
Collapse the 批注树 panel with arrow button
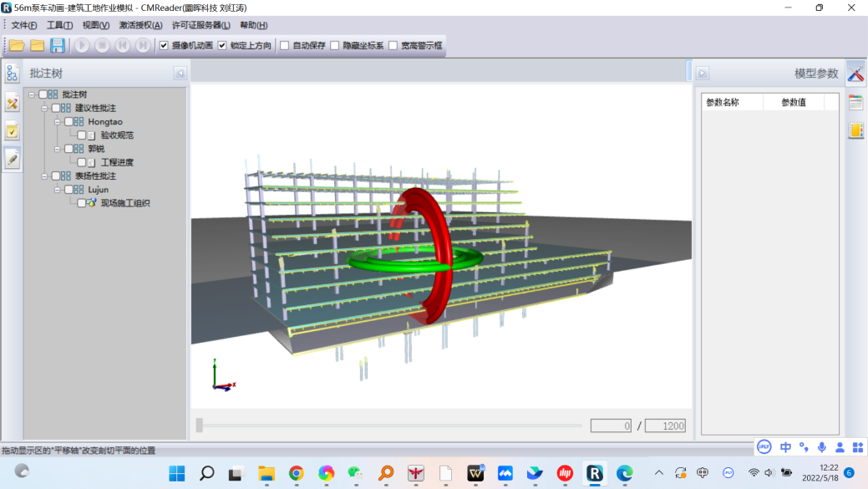pyautogui.click(x=180, y=74)
